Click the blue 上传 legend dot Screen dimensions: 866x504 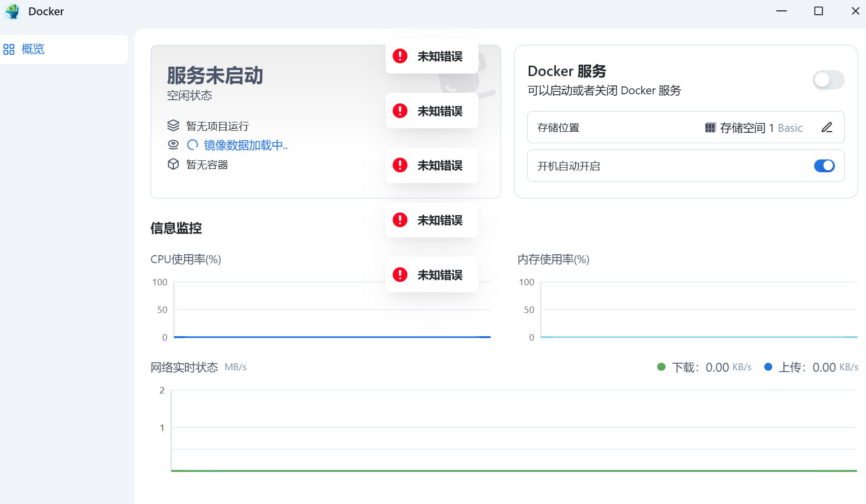point(768,367)
